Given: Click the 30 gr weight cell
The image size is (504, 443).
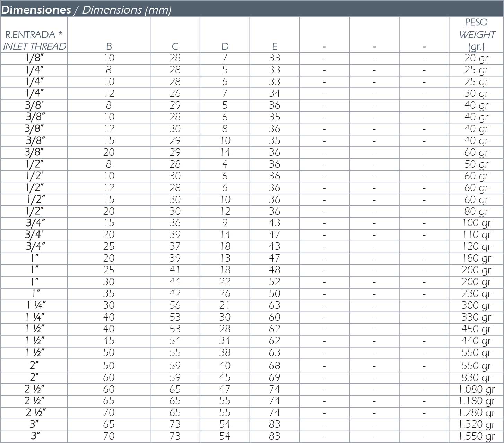Looking at the screenshot, I should click(476, 94).
